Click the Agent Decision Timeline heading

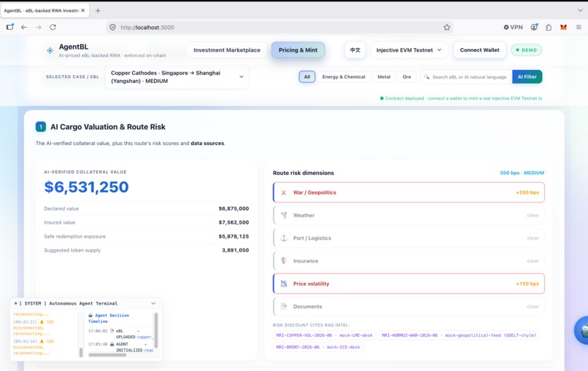click(x=109, y=319)
